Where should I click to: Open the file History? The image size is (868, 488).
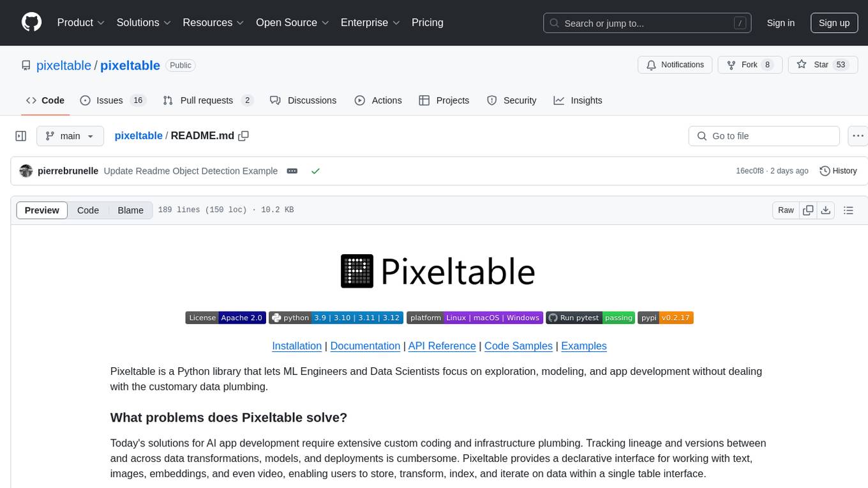pyautogui.click(x=838, y=171)
